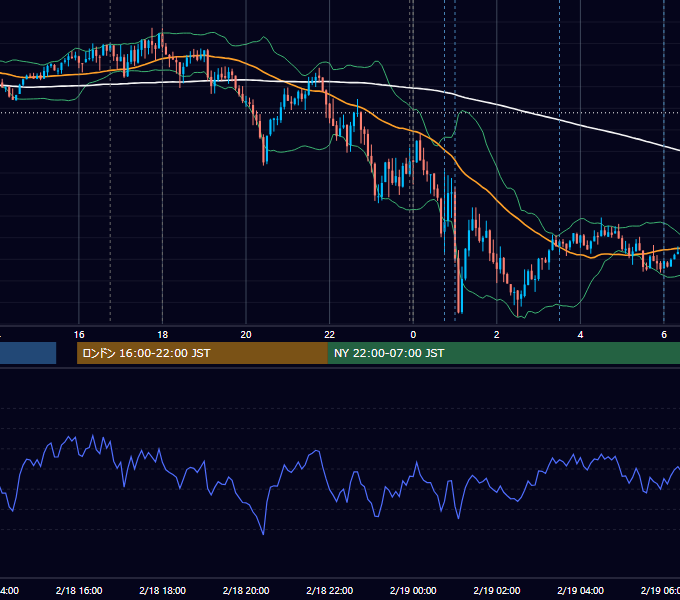680x600 pixels.
Task: Click the 18 hour label on the price chart axis
Action: [x=163, y=335]
